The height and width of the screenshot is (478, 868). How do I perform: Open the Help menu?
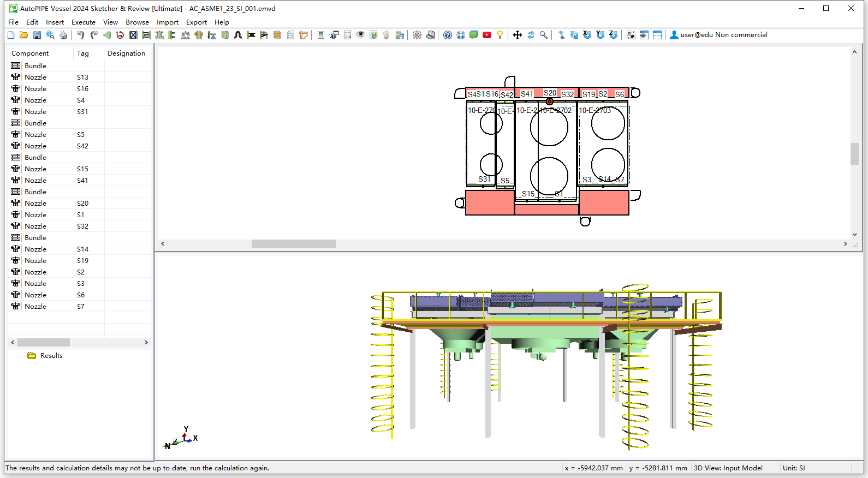(x=222, y=22)
